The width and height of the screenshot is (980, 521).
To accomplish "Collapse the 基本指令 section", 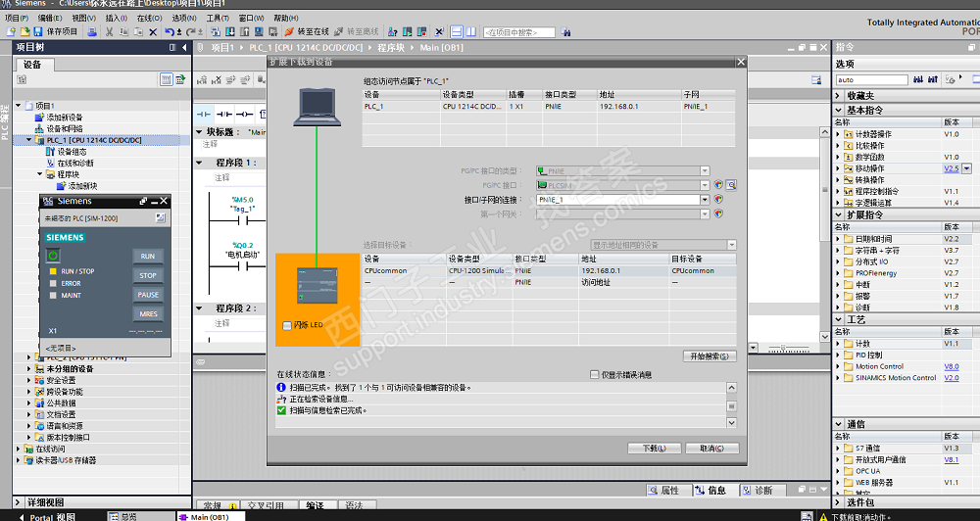I will (x=839, y=110).
